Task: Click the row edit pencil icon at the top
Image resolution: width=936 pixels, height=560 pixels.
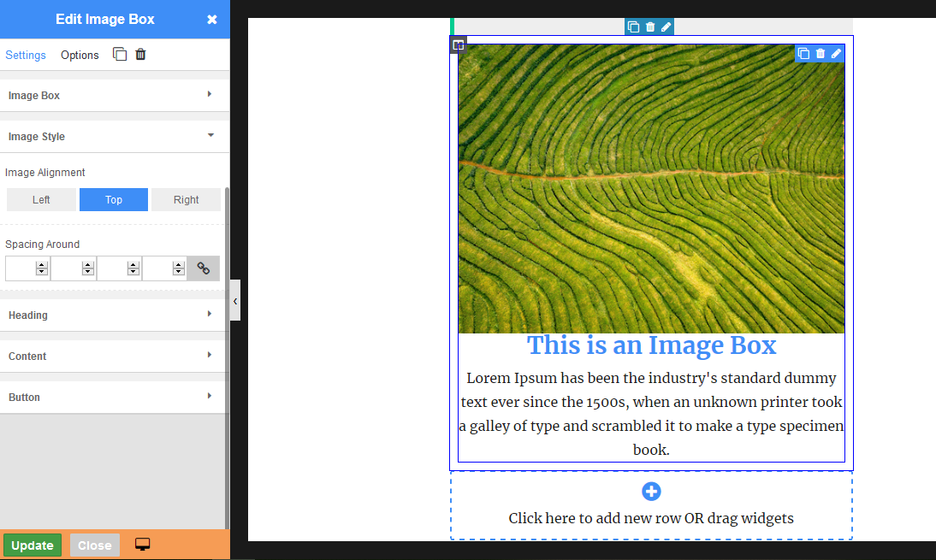Action: (x=666, y=27)
